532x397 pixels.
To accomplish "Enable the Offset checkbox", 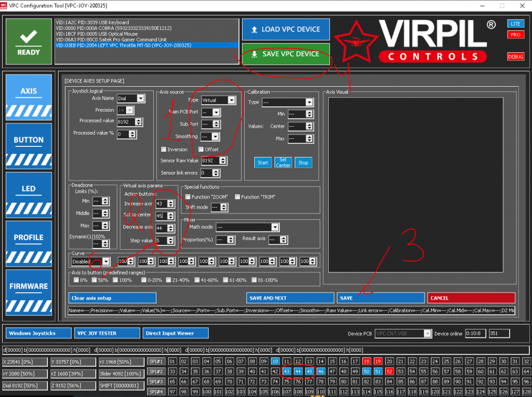I will click(201, 150).
